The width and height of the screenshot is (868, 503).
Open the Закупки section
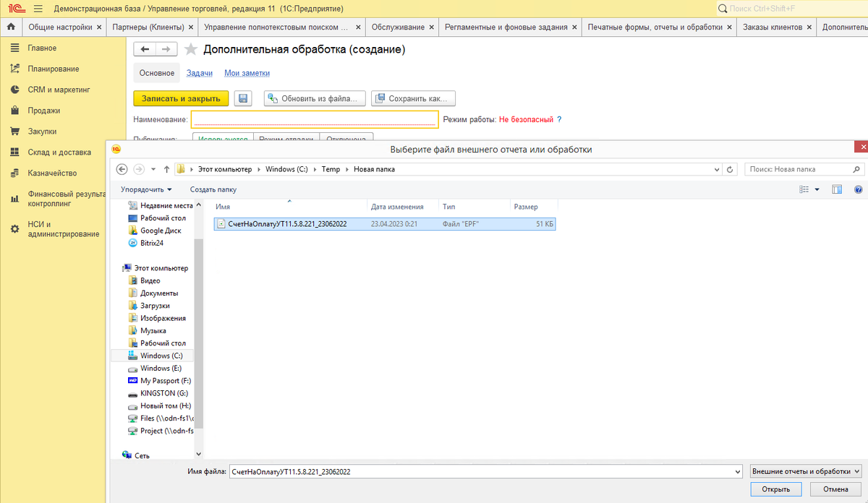42,132
